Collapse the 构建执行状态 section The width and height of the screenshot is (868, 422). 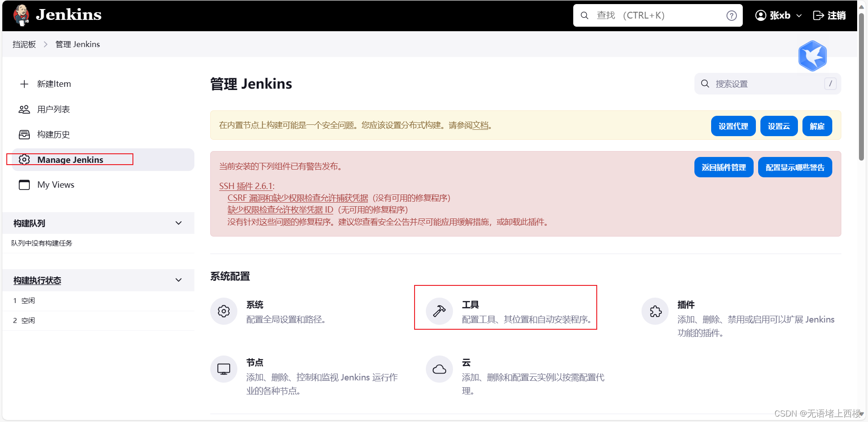[178, 280]
